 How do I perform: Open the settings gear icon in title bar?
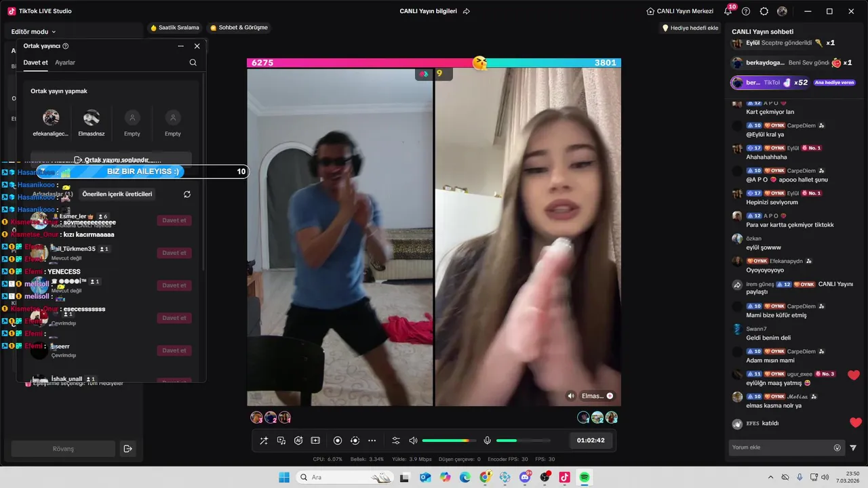tap(764, 12)
